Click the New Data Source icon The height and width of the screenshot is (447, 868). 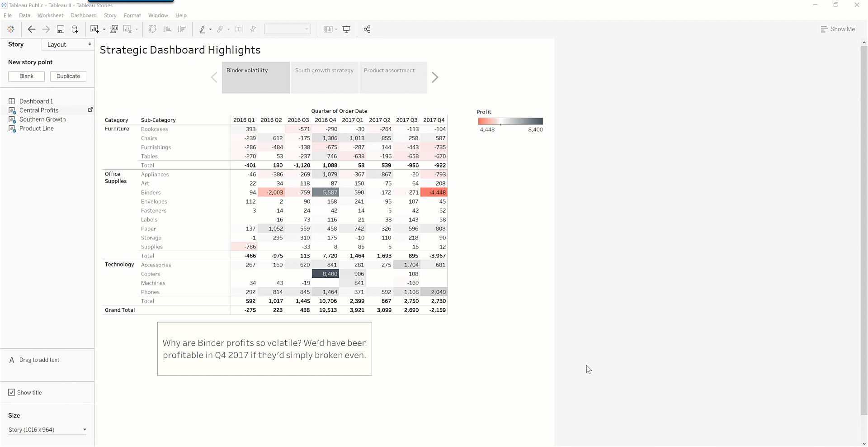pyautogui.click(x=75, y=29)
